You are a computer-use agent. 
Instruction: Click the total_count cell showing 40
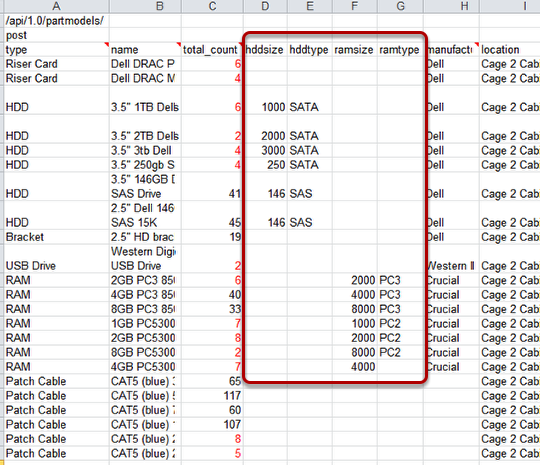click(x=212, y=295)
